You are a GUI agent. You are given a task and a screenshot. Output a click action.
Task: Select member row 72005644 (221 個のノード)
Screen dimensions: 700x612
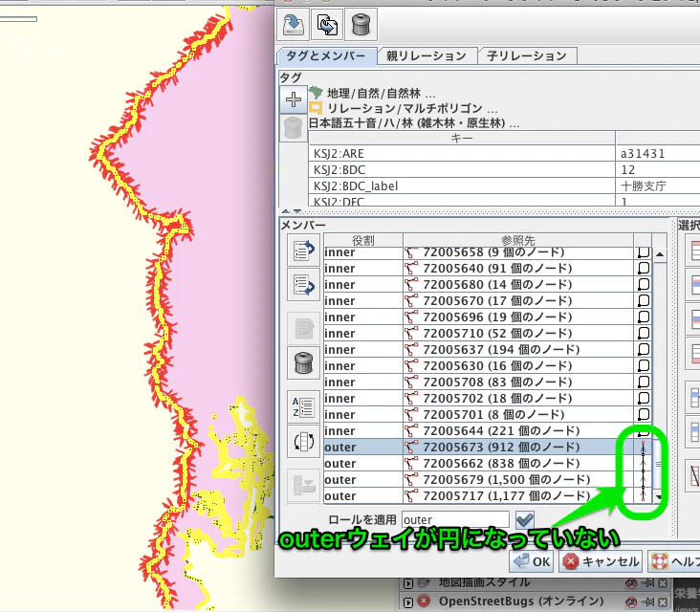488,430
